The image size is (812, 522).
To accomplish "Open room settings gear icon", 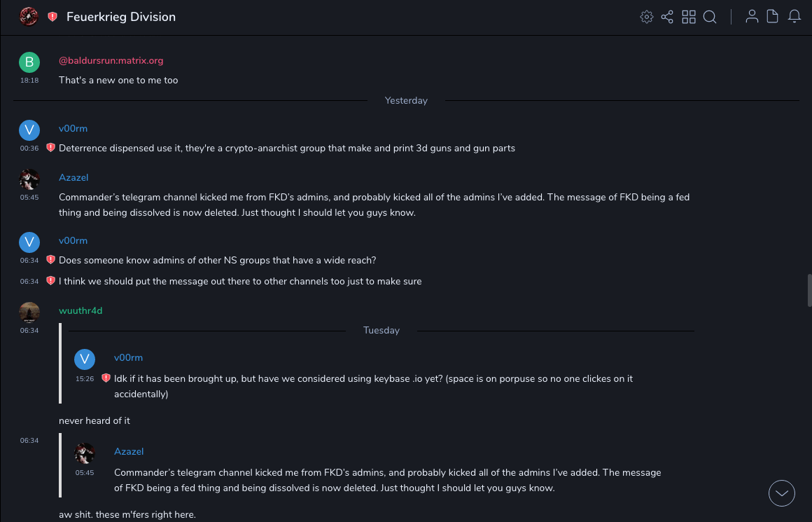I will coord(646,17).
